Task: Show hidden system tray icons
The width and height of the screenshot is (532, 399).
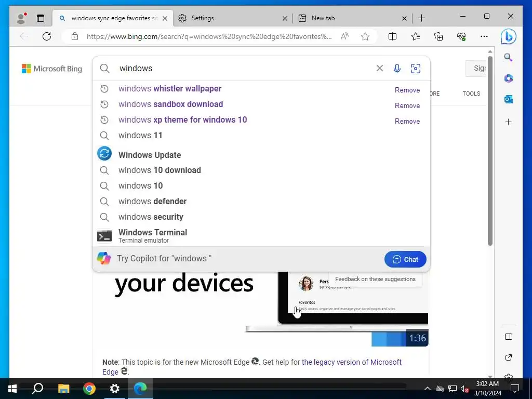Action: [x=427, y=389]
